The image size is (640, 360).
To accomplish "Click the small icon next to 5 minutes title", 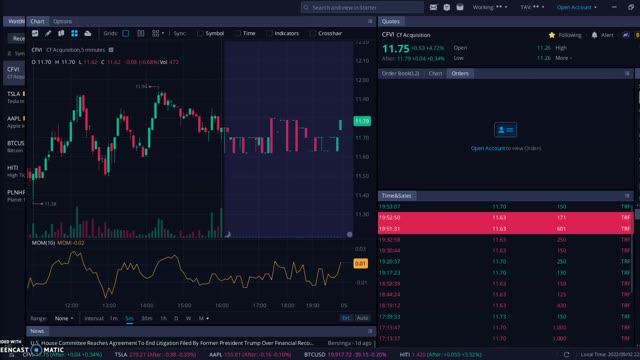I will (x=111, y=50).
